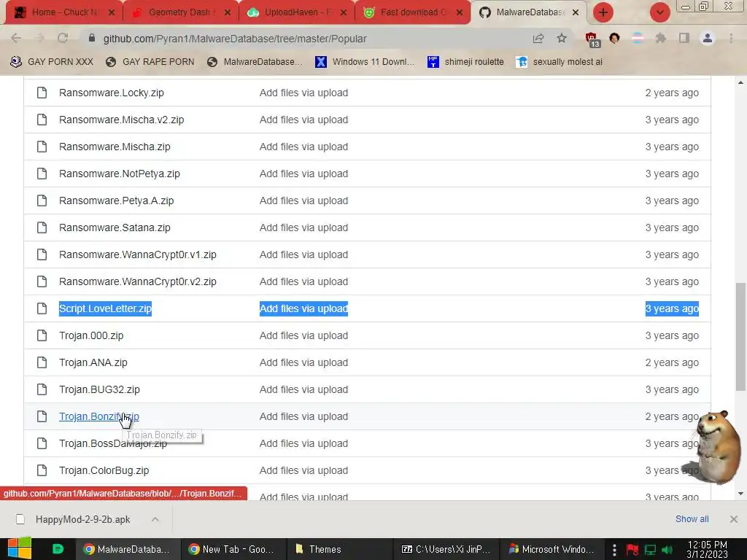Expand options for HappyMod-2-9-2b.apk download
This screenshot has height=560, width=747.
point(155,519)
